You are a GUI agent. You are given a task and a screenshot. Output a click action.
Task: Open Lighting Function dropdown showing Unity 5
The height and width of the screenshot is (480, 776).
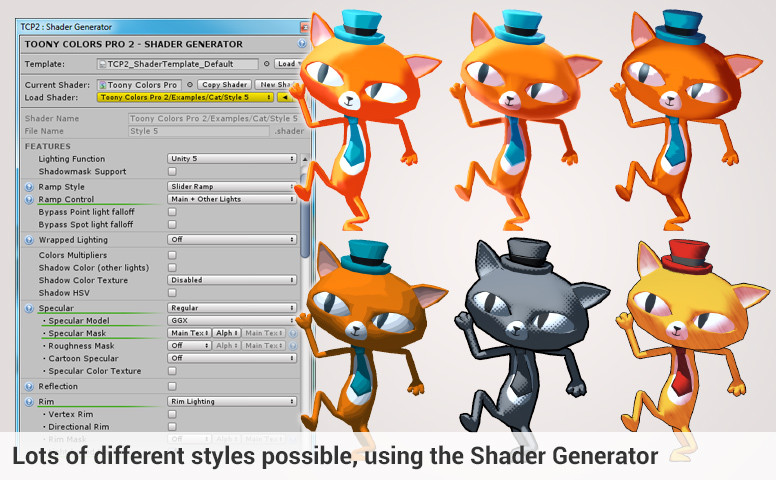coord(232,159)
